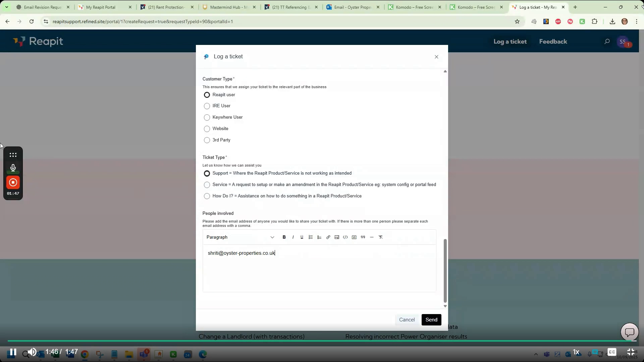Apply underline formatting

click(302, 237)
